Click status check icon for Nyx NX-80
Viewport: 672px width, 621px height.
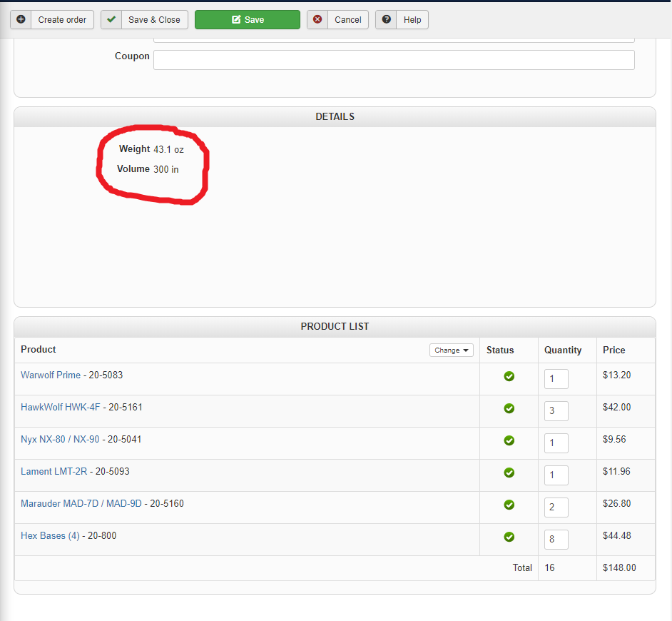509,440
